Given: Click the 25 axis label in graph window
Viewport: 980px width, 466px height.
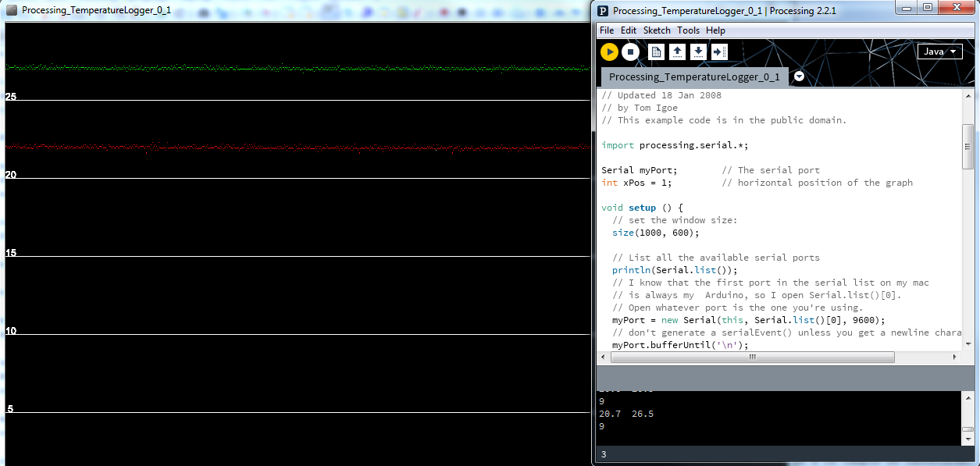Looking at the screenshot, I should point(11,97).
